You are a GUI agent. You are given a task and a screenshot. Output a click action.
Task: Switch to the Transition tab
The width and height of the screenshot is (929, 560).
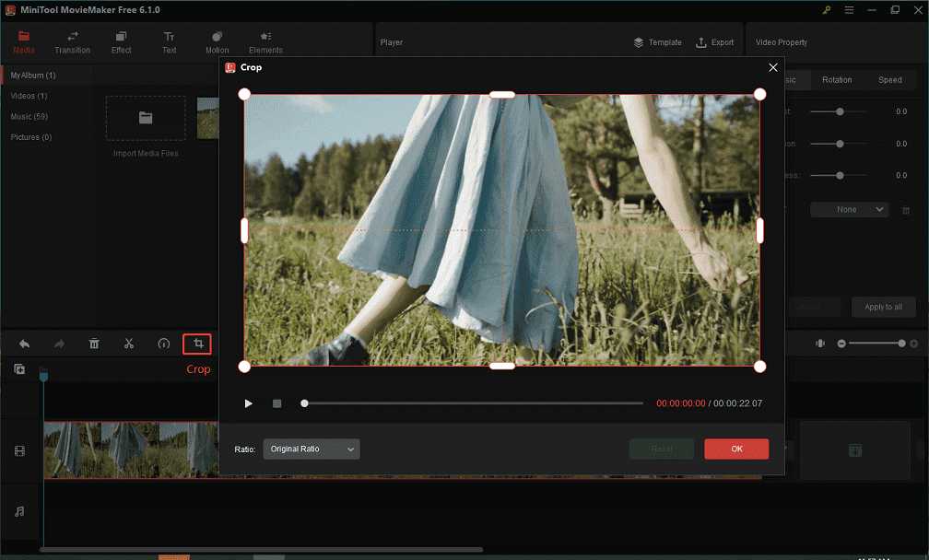[x=72, y=41]
